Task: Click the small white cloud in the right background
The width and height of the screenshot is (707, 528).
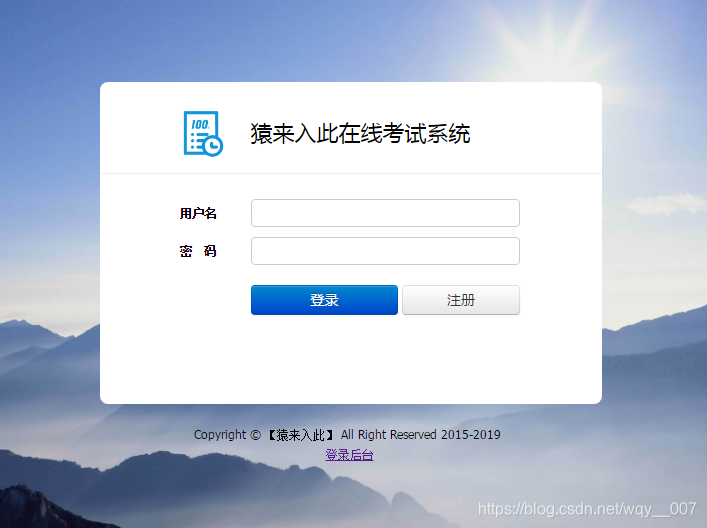Action: tap(666, 204)
